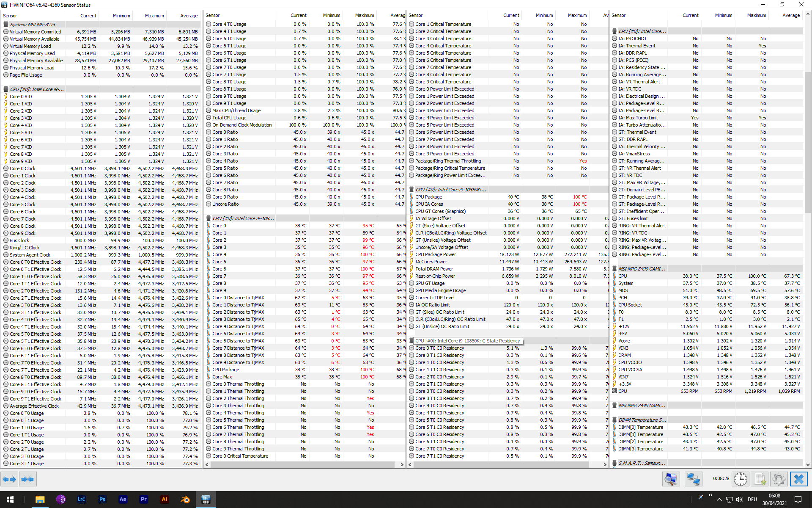Launch Lightroom Classic from the taskbar

coord(81,500)
